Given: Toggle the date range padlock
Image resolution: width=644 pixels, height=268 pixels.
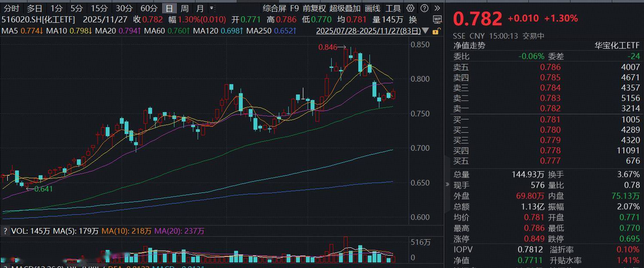Looking at the screenshot, I should pyautogui.click(x=436, y=31).
